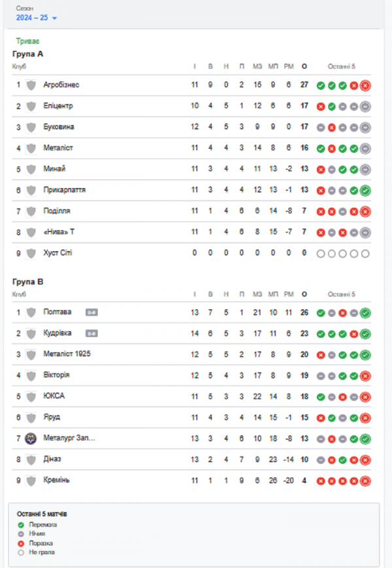Click Кремінь's most recent match result icon
This screenshot has height=568, width=392.
[x=365, y=480]
